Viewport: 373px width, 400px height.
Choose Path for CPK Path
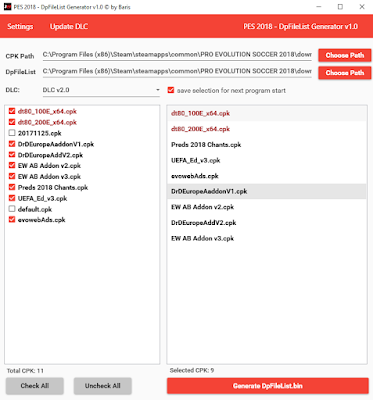(344, 55)
